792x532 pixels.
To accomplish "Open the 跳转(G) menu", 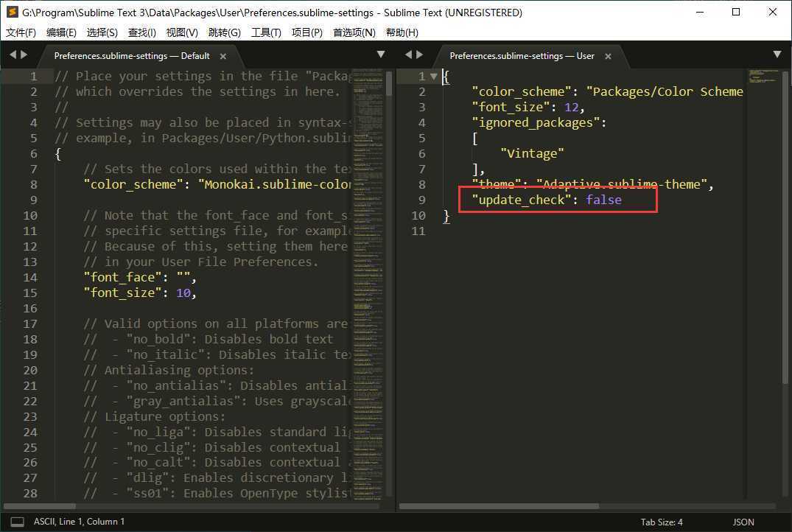I will pyautogui.click(x=224, y=33).
